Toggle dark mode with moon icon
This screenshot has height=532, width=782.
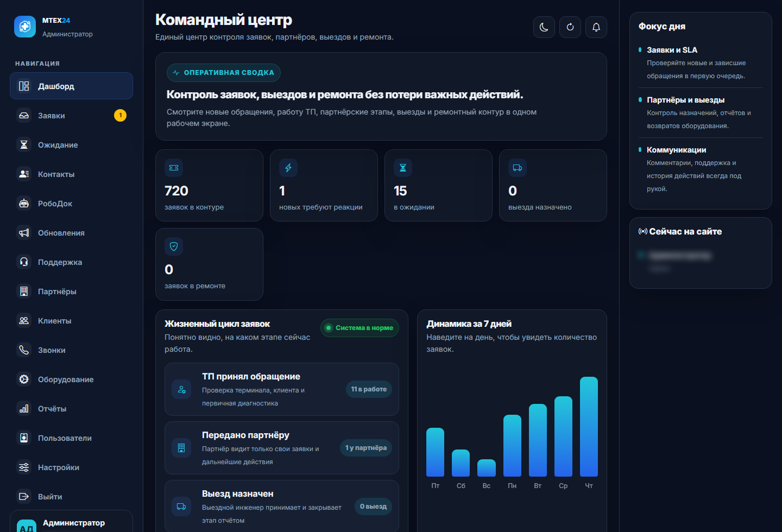544,27
